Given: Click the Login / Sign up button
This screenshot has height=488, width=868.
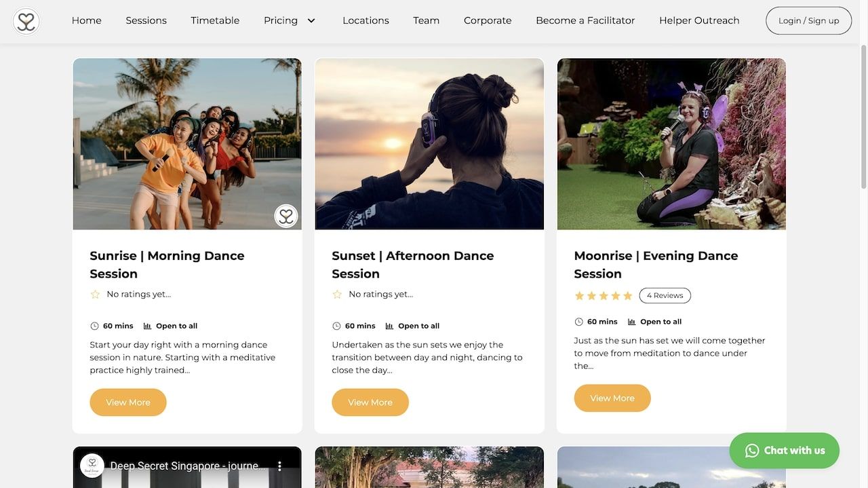Looking at the screenshot, I should click(809, 20).
